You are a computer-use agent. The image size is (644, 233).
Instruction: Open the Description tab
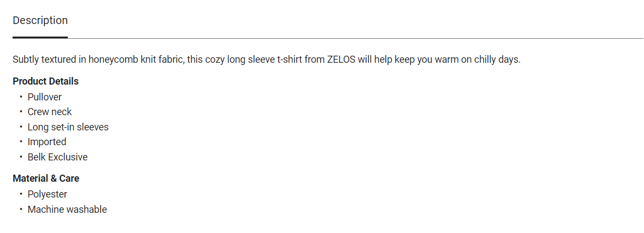40,21
